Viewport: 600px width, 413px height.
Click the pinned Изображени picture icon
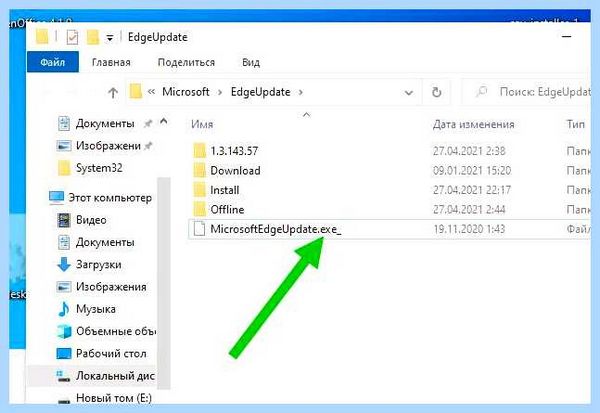coord(64,146)
